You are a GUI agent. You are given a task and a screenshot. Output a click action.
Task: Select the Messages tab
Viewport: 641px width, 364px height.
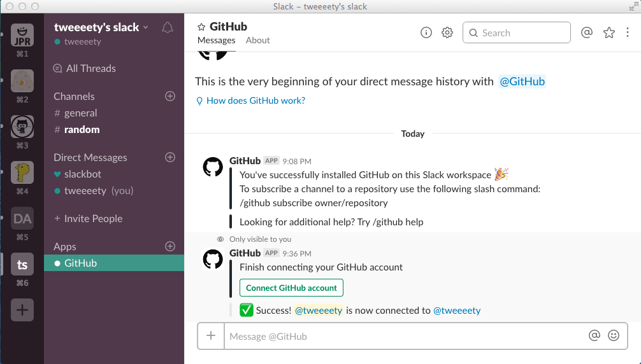(x=217, y=40)
